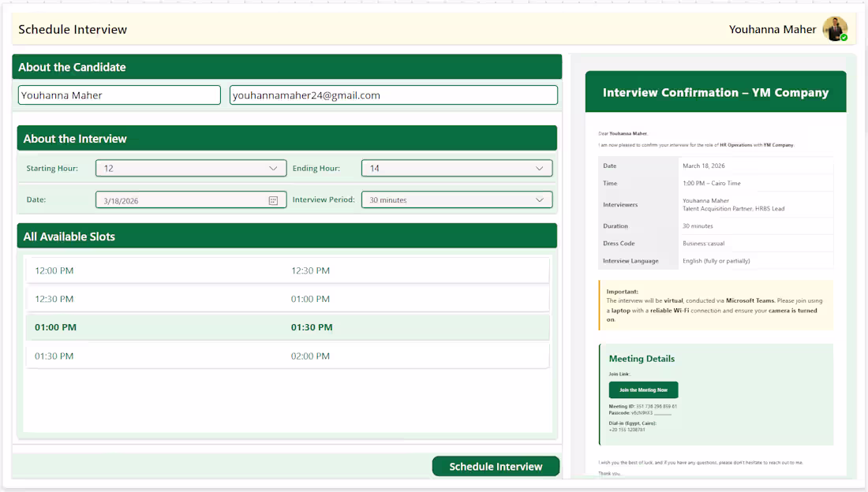Open the date picker calendar icon
This screenshot has width=868, height=492.
(x=275, y=199)
